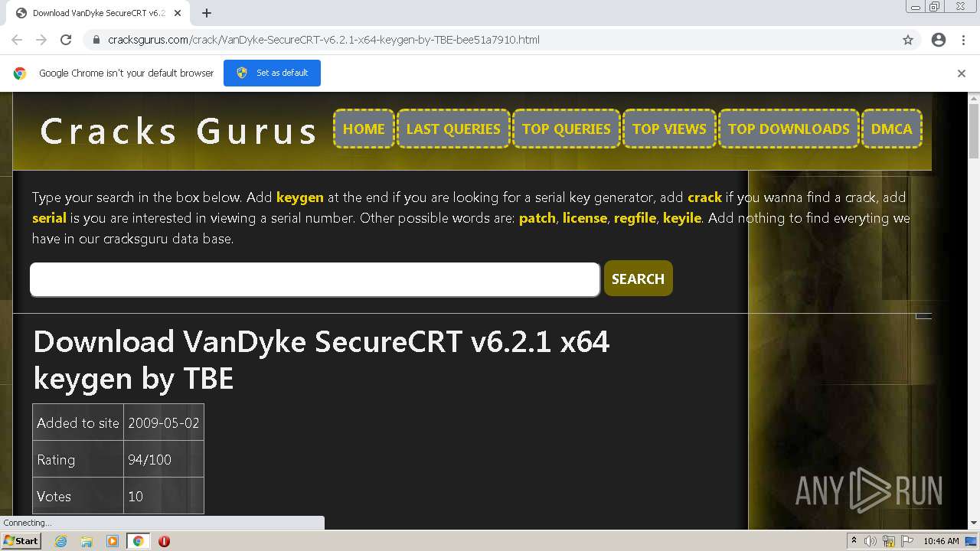Viewport: 980px width, 551px height.
Task: Click the browser back arrow
Action: click(17, 40)
